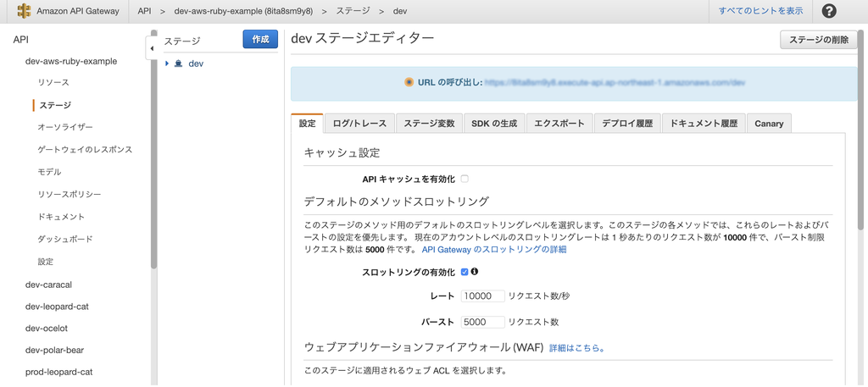Open ゲートウェイのレスポンス in sidebar
This screenshot has height=387, width=868.
tap(85, 149)
